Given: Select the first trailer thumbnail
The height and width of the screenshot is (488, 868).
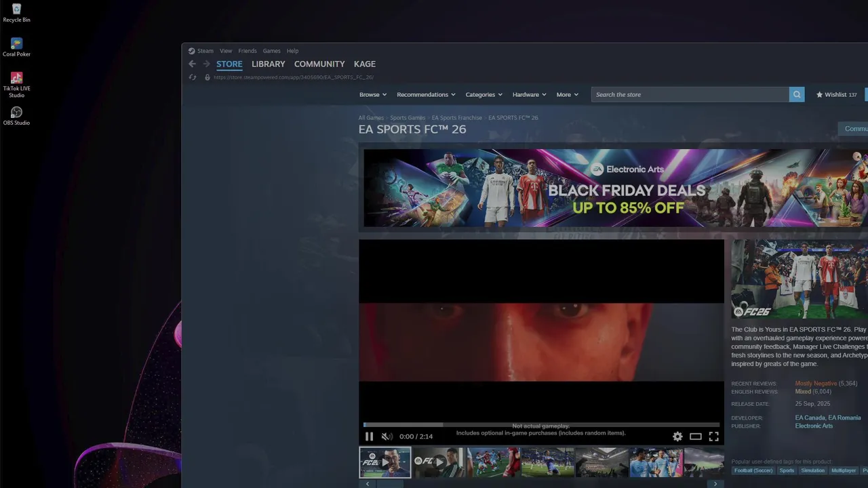Looking at the screenshot, I should click(x=385, y=462).
